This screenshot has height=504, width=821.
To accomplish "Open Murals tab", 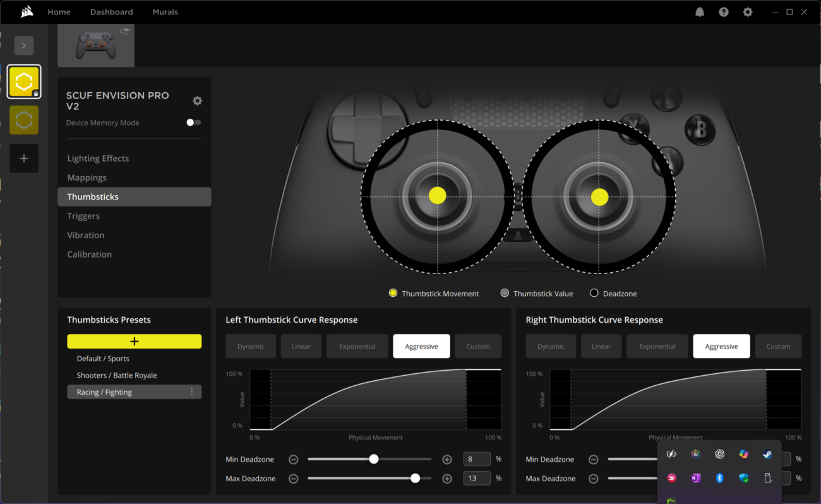I will [165, 12].
